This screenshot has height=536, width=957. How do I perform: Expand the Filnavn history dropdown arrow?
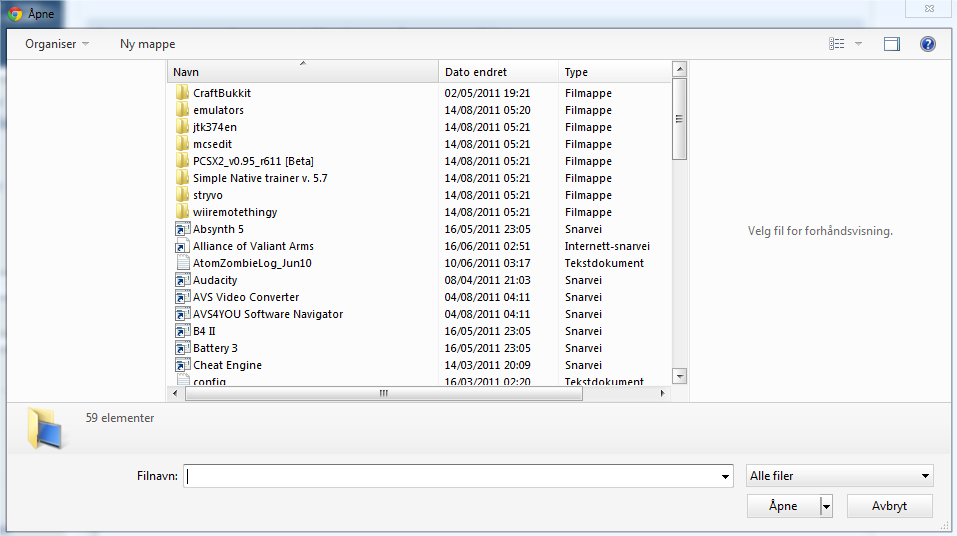(x=725, y=476)
